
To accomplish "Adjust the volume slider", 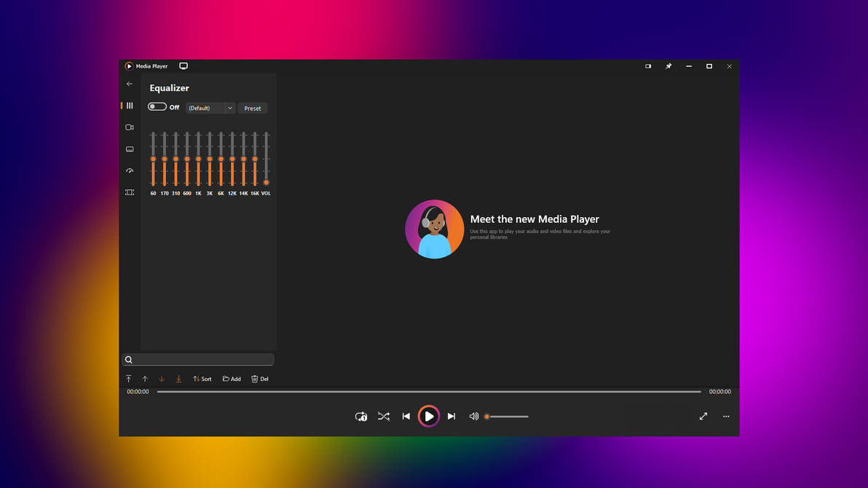I will pos(506,416).
